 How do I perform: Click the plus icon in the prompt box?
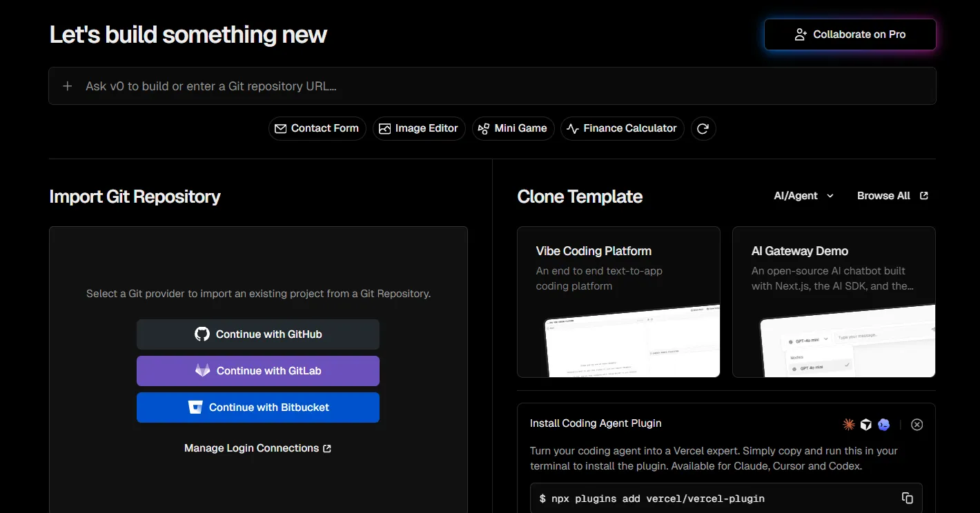click(x=67, y=86)
